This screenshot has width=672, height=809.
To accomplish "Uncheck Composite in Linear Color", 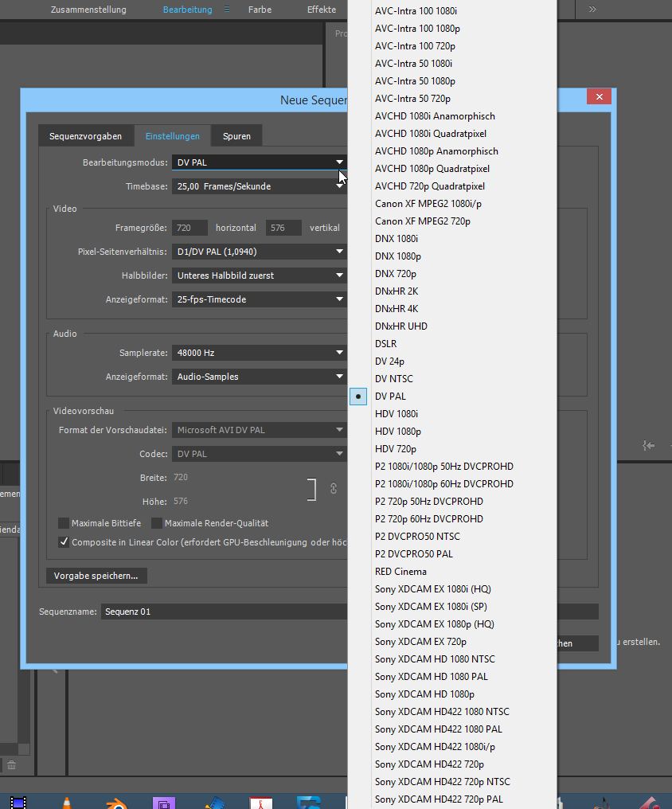I will [64, 542].
